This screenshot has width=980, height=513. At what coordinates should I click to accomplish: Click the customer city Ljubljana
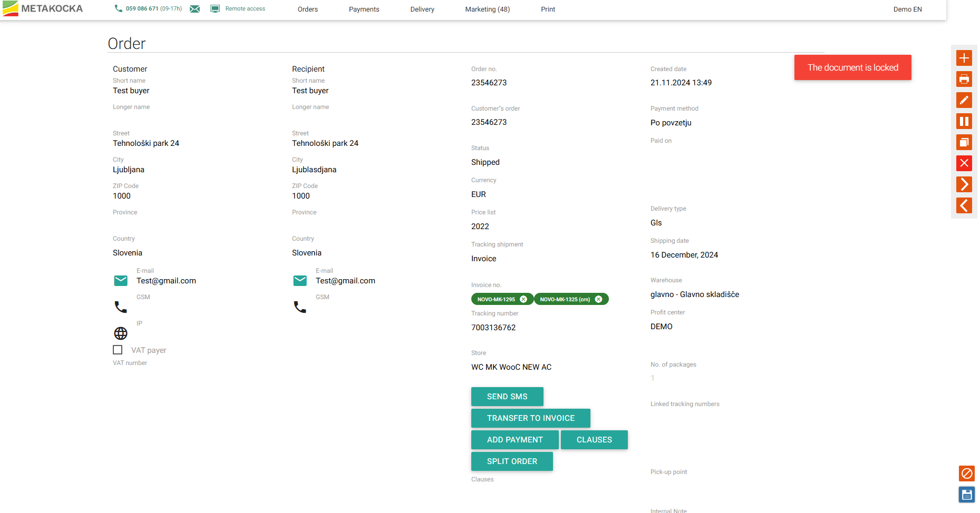point(129,170)
